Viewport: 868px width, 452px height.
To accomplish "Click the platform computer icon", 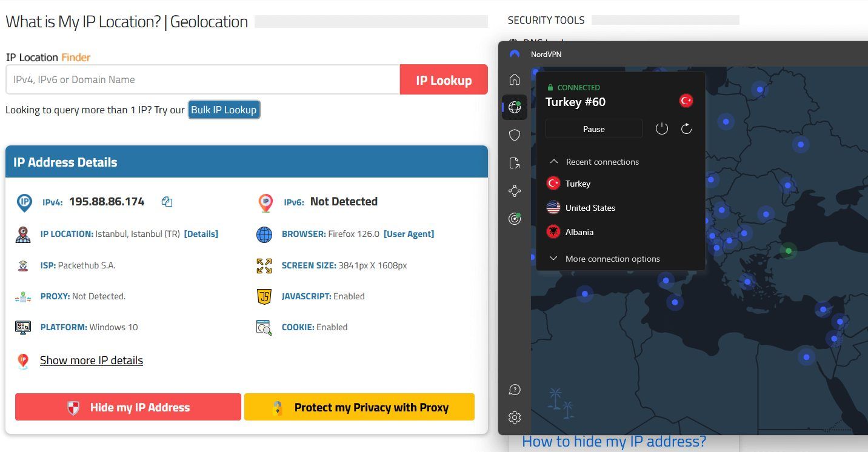I will pyautogui.click(x=23, y=327).
